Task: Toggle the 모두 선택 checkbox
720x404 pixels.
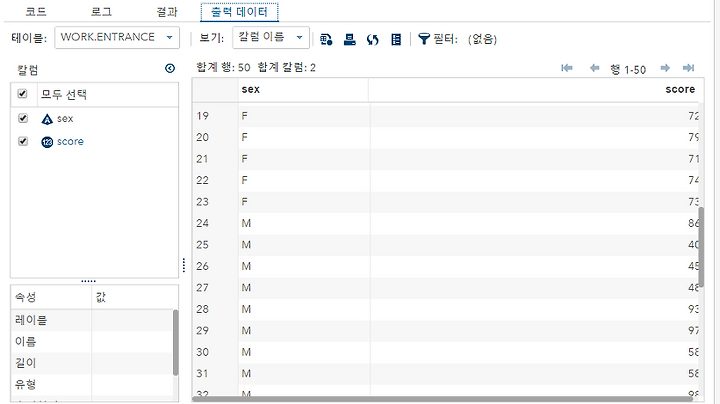Action: click(22, 94)
